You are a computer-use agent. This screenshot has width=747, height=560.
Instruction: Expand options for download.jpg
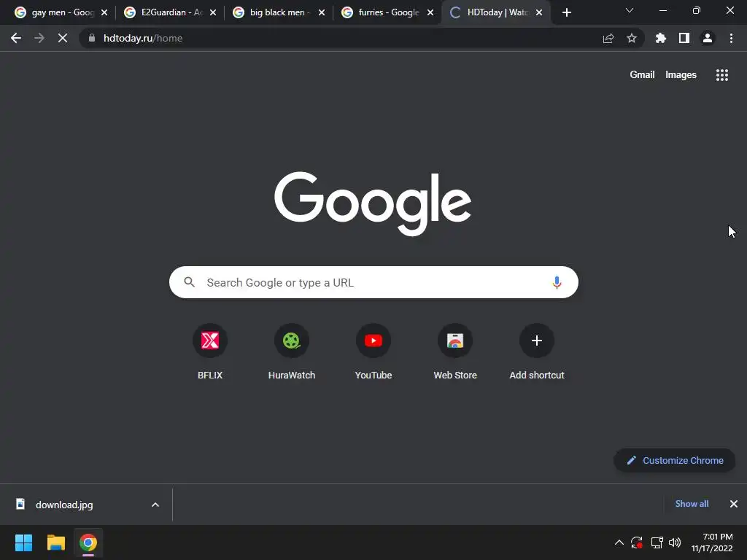tap(155, 505)
